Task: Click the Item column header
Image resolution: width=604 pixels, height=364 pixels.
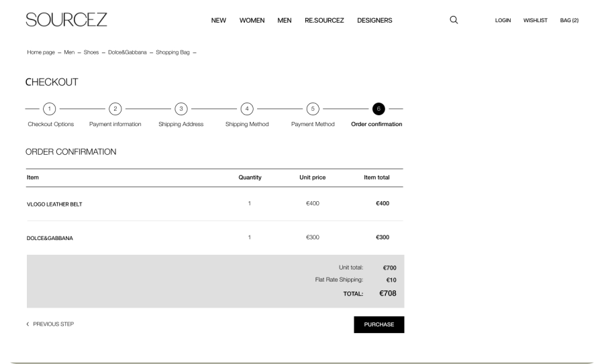Action: coord(33,178)
